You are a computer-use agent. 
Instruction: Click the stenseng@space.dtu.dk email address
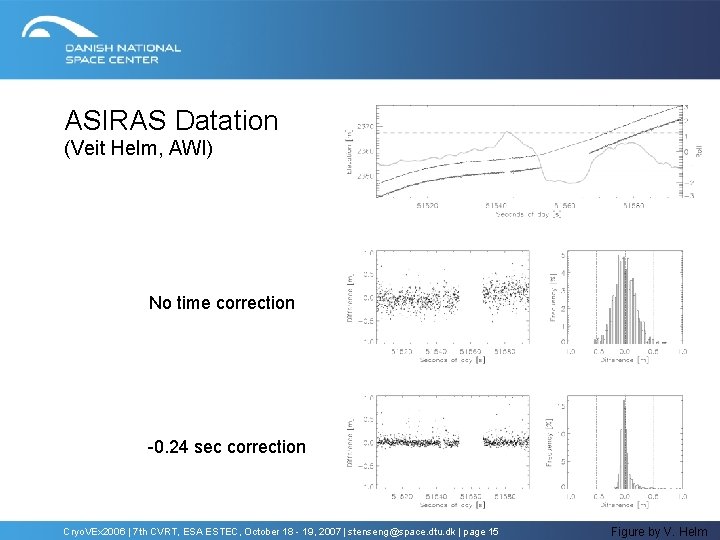coord(401,532)
